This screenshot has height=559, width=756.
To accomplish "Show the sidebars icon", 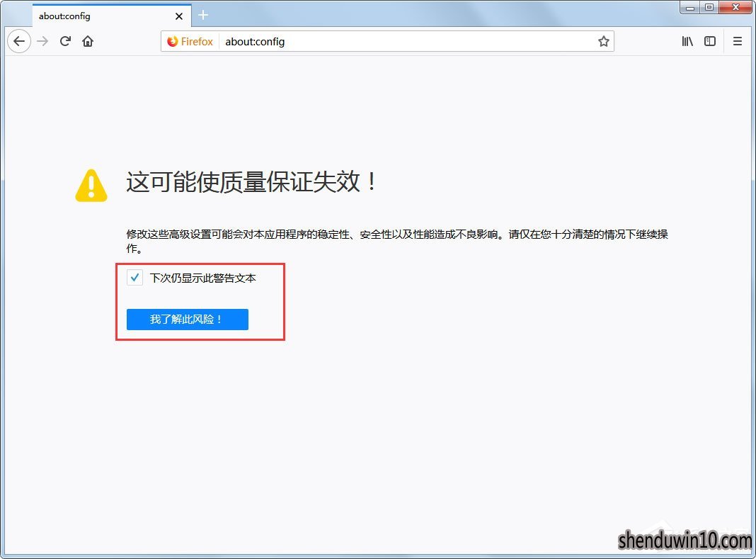I will tap(710, 42).
